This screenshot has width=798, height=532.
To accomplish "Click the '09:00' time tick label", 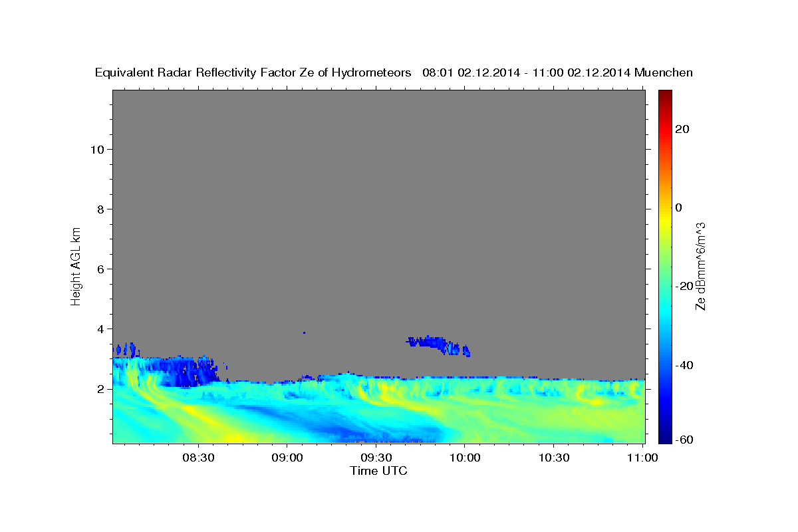I will click(287, 458).
